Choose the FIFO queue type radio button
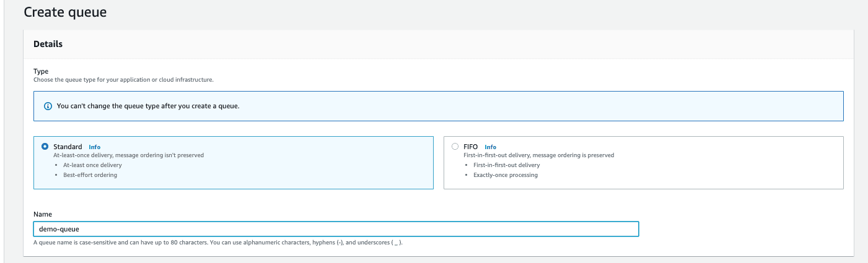 point(455,147)
